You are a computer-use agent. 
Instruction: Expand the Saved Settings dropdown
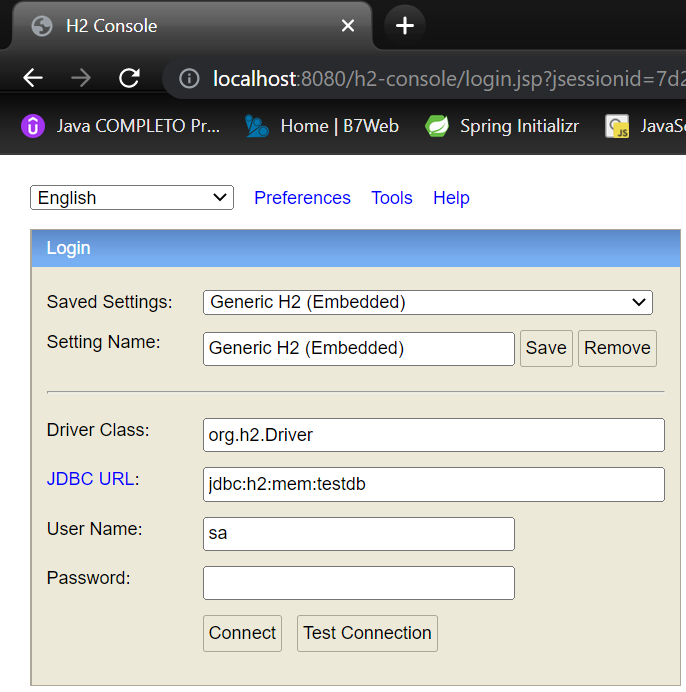tap(427, 302)
